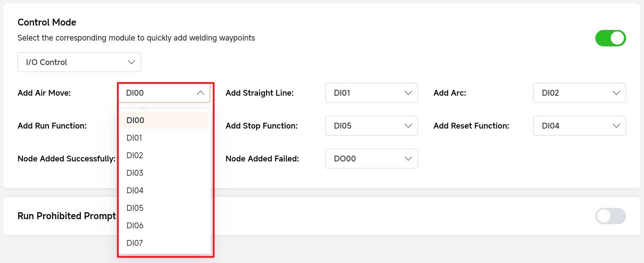Viewport: 644px width, 263px height.
Task: Enable the Run Prohibited Prompt switch
Action: [x=610, y=216]
